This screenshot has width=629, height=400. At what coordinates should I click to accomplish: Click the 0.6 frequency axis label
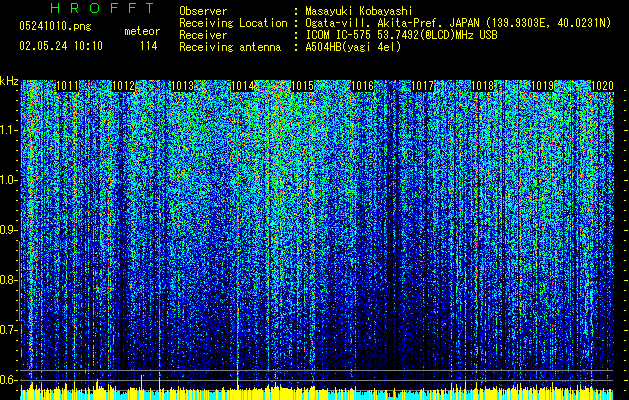click(x=9, y=380)
